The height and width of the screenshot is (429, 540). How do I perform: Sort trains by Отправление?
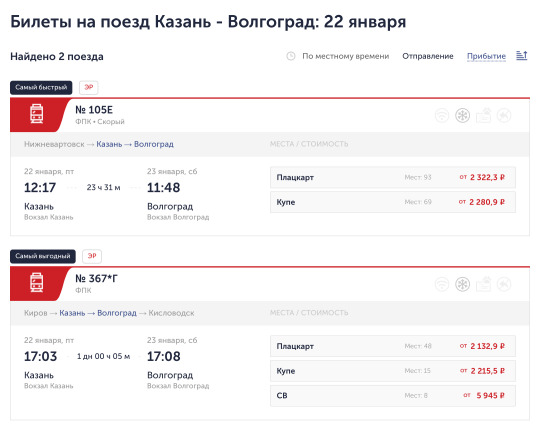428,56
